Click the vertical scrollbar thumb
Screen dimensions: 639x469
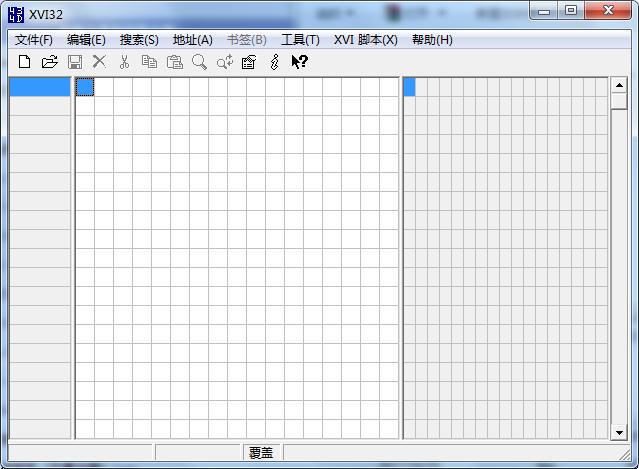tap(619, 101)
